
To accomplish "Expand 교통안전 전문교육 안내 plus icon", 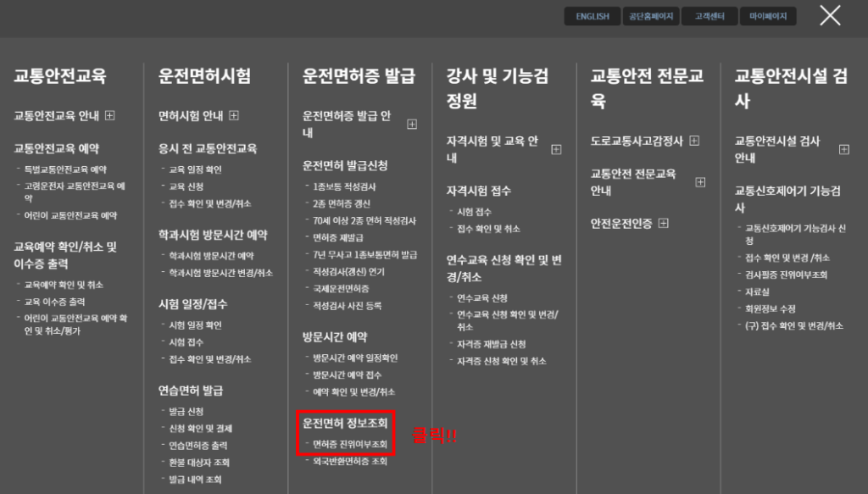I will pos(700,182).
